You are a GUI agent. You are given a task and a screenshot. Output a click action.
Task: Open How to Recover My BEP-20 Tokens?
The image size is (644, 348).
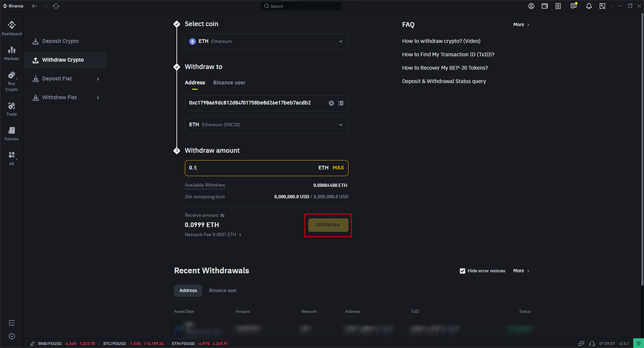click(445, 68)
